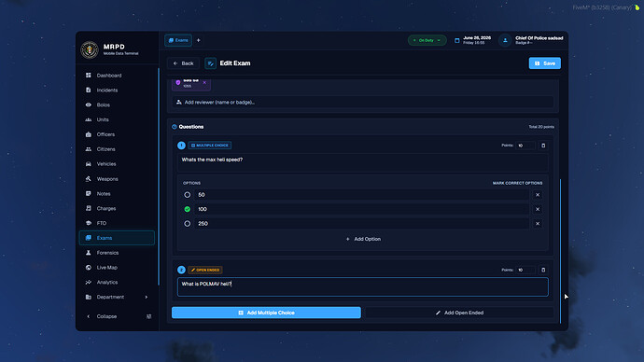
Task: Remove the assigned reviewer chip
Action: pyautogui.click(x=204, y=82)
